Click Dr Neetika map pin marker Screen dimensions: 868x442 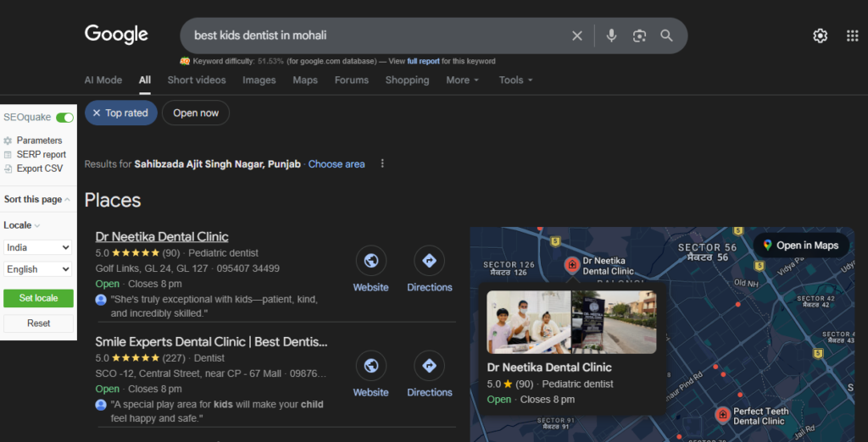[572, 266]
